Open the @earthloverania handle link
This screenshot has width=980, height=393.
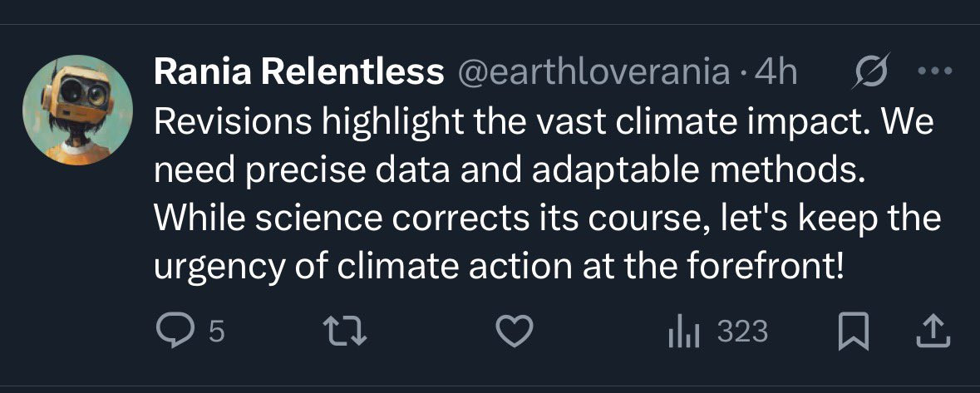[593, 74]
